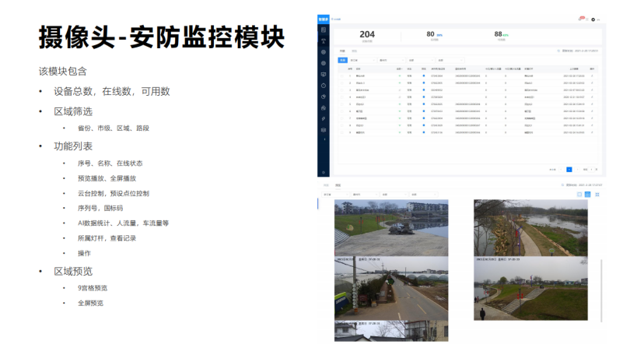Open the park stairs camera feed with pedestrian
644x362 pixels.
click(530, 289)
